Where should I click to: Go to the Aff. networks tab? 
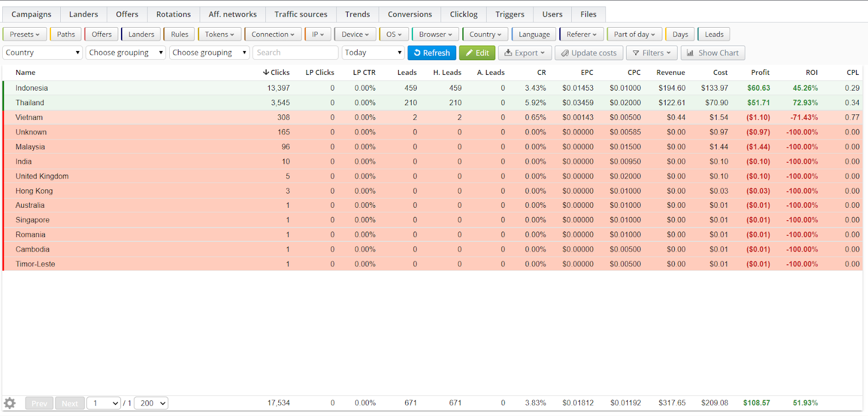[x=233, y=14]
